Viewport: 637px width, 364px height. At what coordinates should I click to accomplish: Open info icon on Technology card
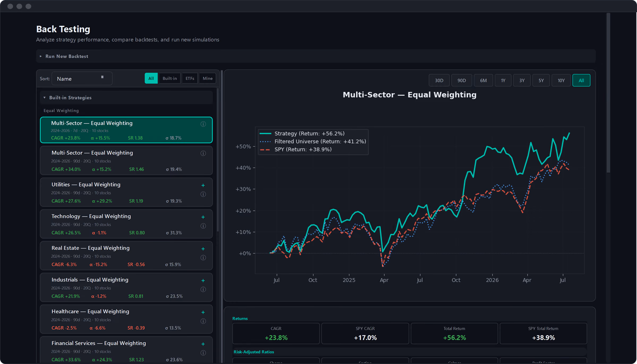[203, 226]
